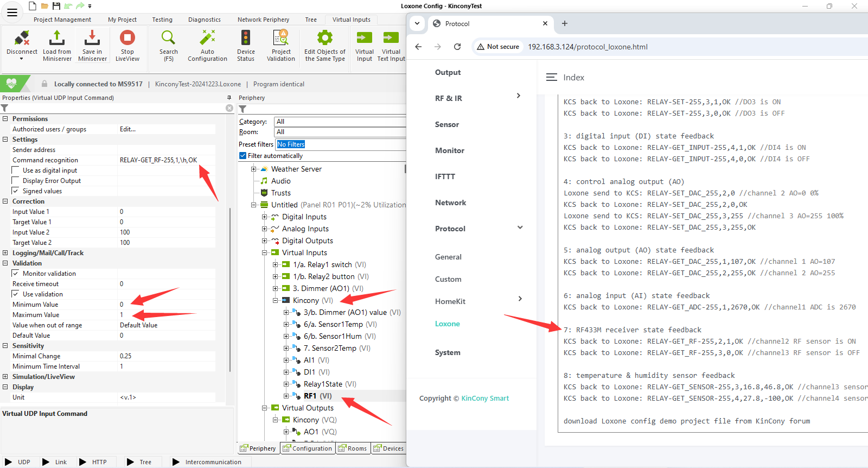Run Auto Configuration wand icon
868x468 pixels.
point(207,38)
